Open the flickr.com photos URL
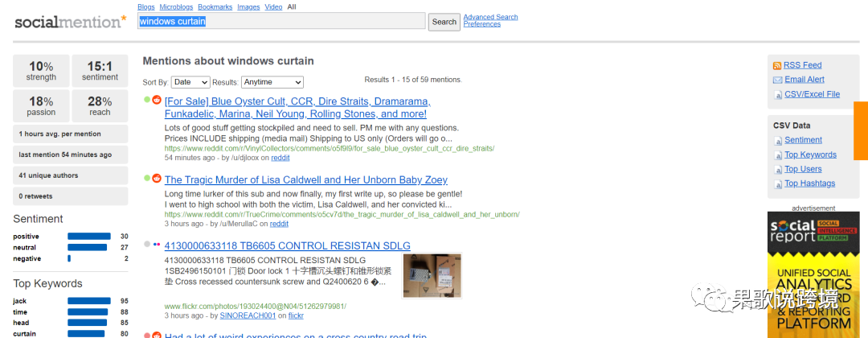The image size is (868, 338). tap(256, 307)
